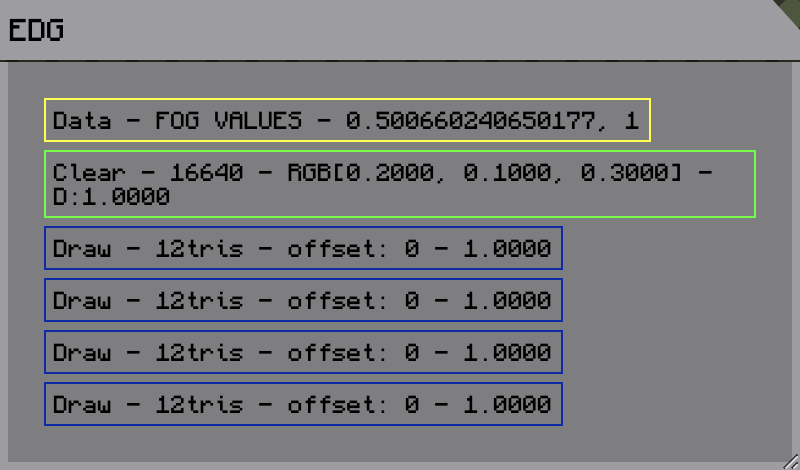The width and height of the screenshot is (800, 470).
Task: Select the last Draw 12tris entry
Action: pyautogui.click(x=303, y=404)
